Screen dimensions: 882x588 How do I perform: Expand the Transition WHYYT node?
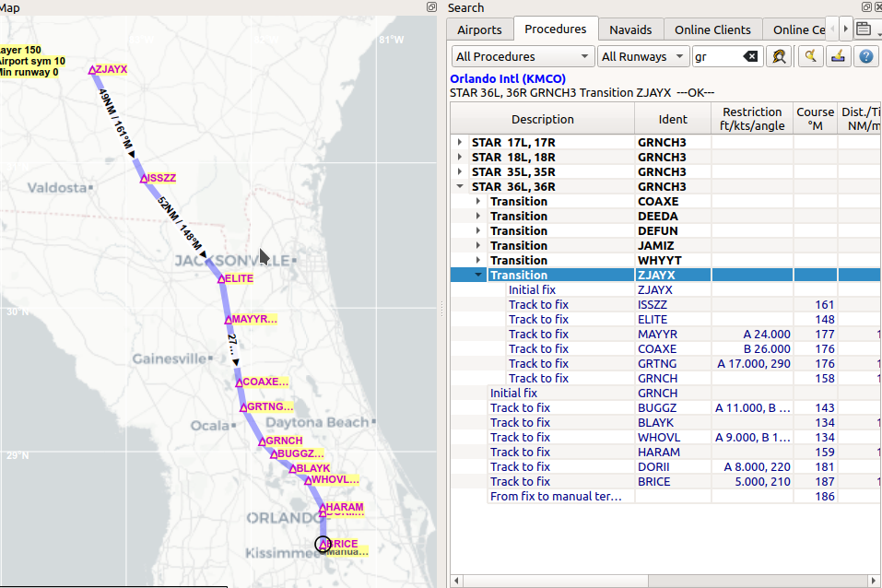pos(478,260)
